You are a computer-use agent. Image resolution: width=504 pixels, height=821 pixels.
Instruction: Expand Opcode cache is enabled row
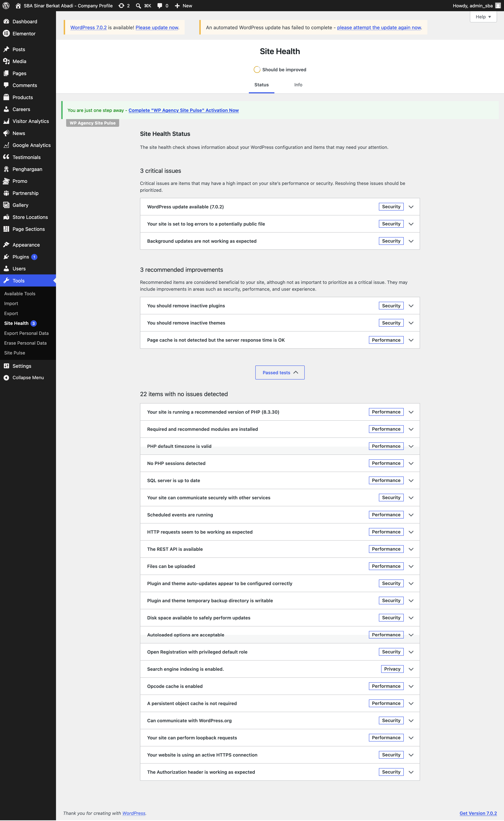click(x=280, y=687)
